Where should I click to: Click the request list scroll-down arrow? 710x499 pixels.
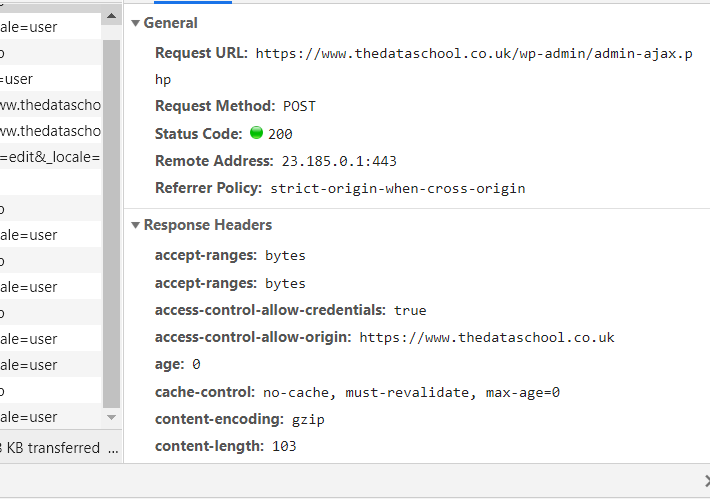pyautogui.click(x=111, y=417)
